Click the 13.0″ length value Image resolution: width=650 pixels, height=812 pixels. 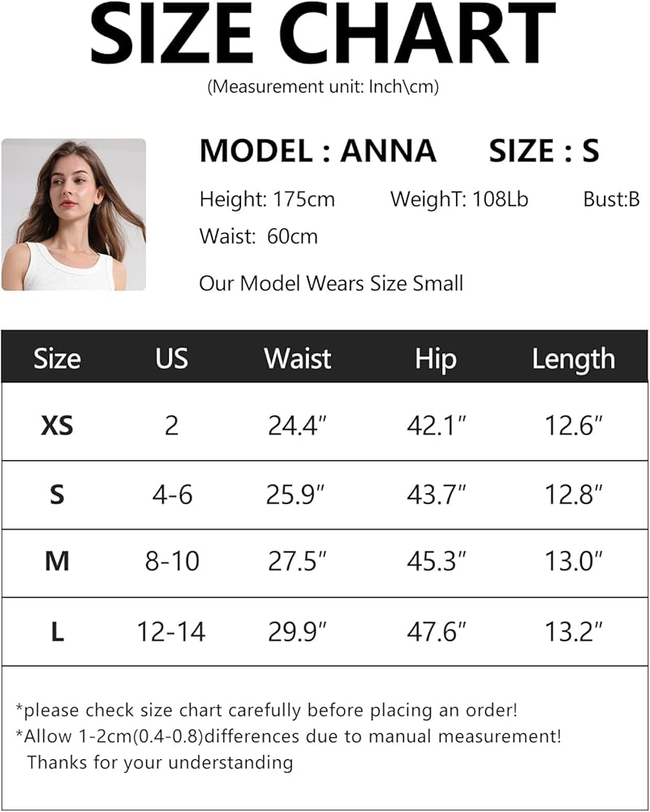pyautogui.click(x=574, y=561)
